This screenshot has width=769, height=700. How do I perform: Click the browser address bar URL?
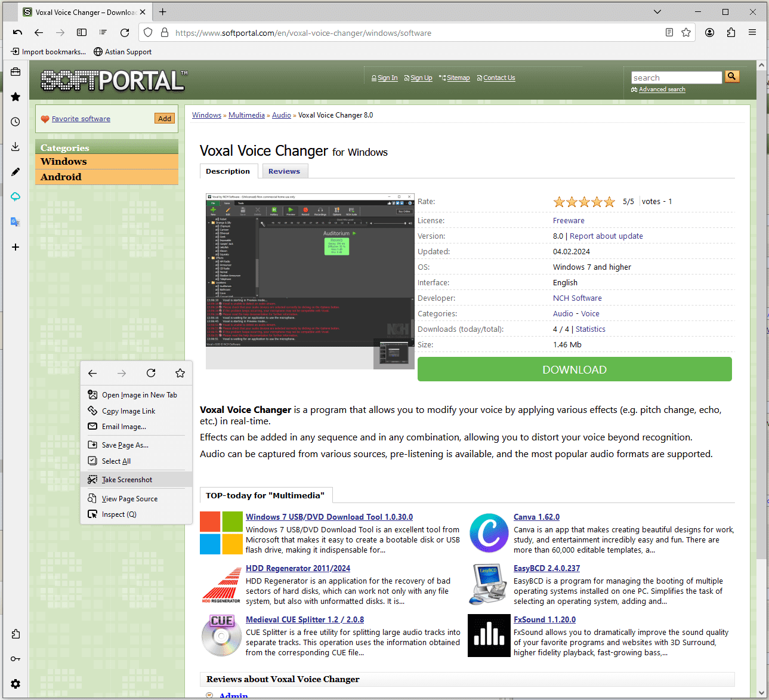303,33
